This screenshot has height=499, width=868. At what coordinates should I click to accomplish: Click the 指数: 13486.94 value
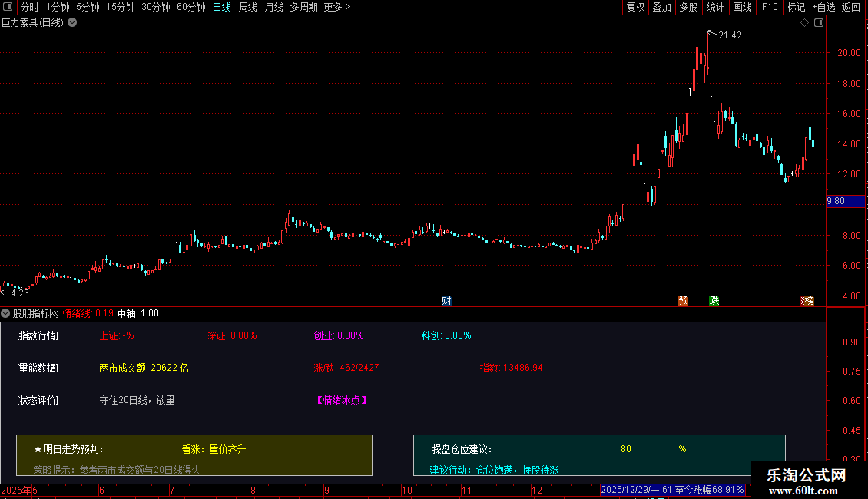[511, 368]
